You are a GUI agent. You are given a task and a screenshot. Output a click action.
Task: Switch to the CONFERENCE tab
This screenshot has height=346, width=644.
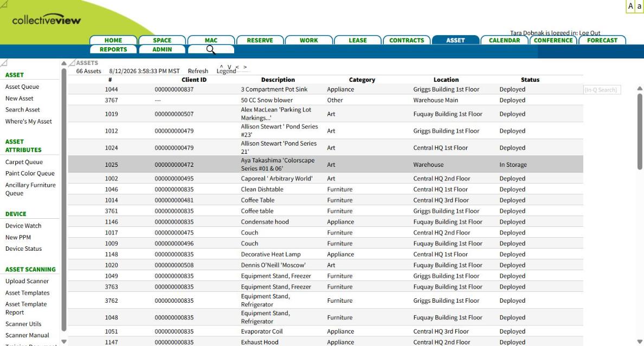[x=553, y=40]
